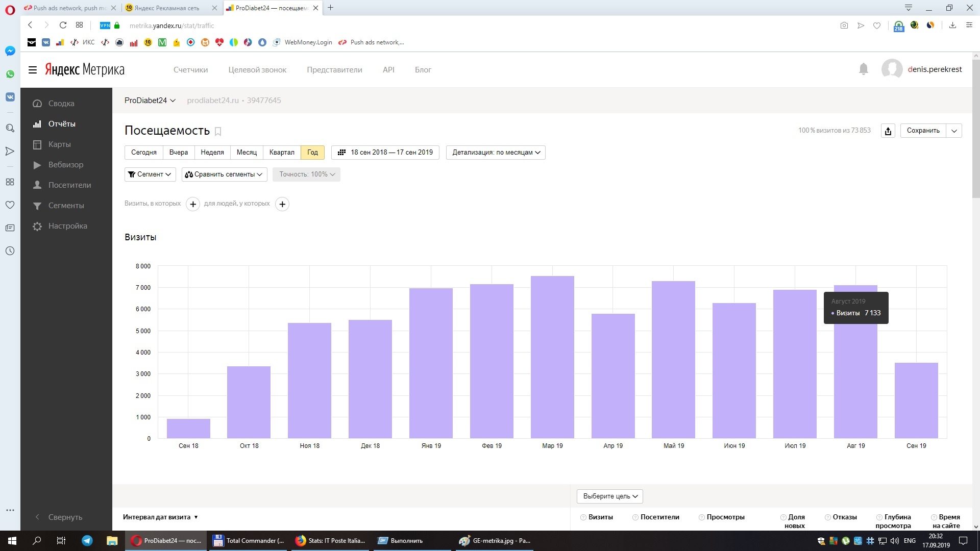
Task: Expand the Детализация: по месяцам dropdown
Action: point(496,153)
